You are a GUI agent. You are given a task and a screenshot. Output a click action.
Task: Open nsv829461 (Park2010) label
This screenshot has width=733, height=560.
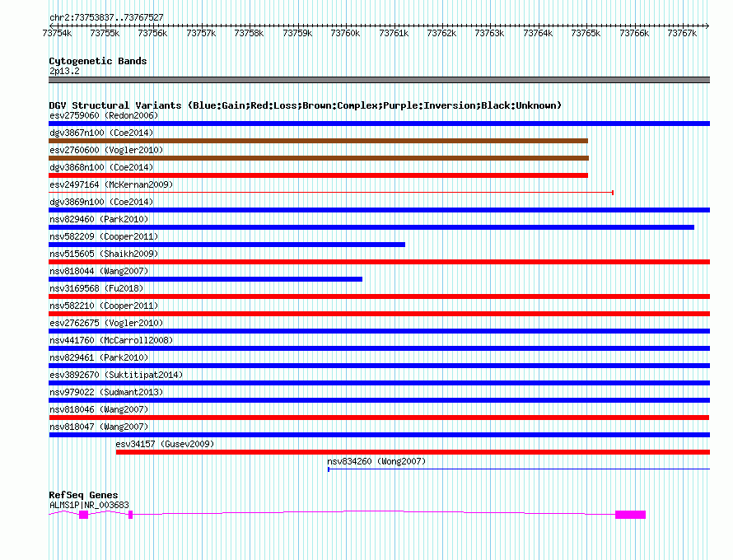click(x=99, y=357)
